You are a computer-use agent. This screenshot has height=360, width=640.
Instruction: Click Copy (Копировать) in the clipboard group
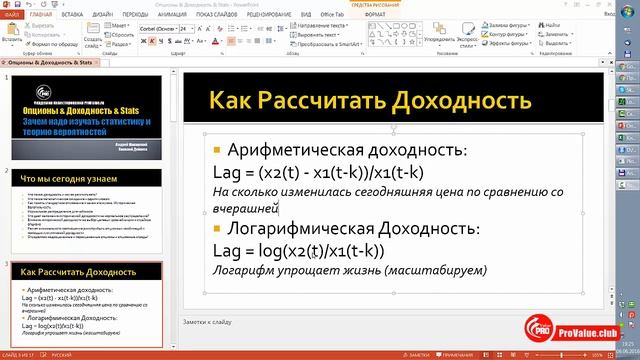click(x=42, y=35)
